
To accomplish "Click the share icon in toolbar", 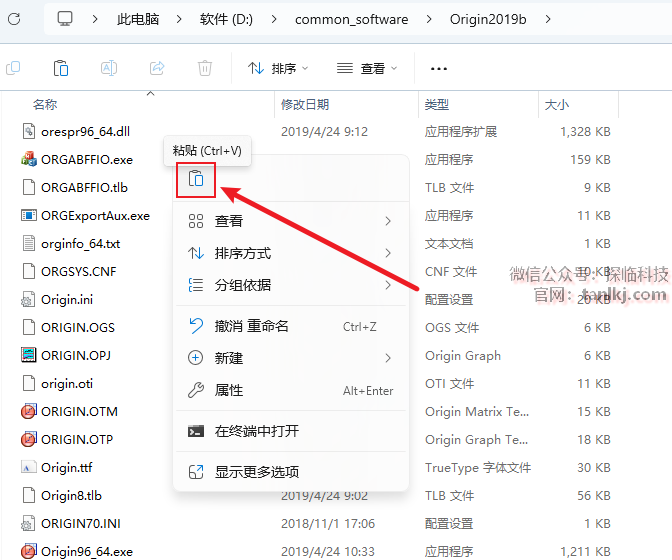I will coord(157,68).
